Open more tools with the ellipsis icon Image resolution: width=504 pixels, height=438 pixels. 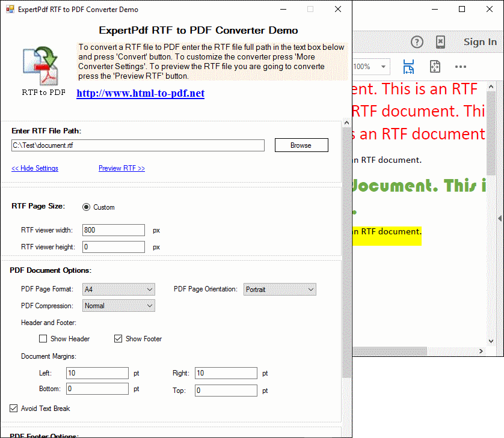click(x=461, y=67)
